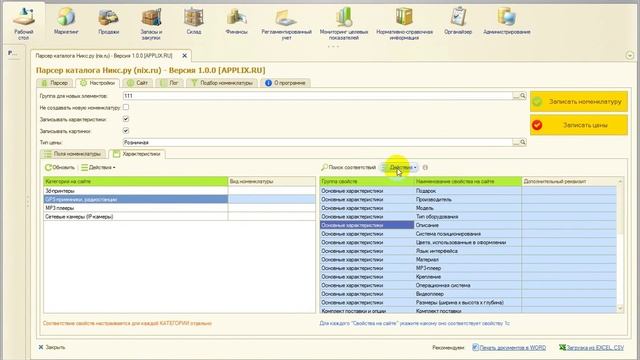Select the Производитель property row
This screenshot has height=360, width=640.
click(468, 199)
